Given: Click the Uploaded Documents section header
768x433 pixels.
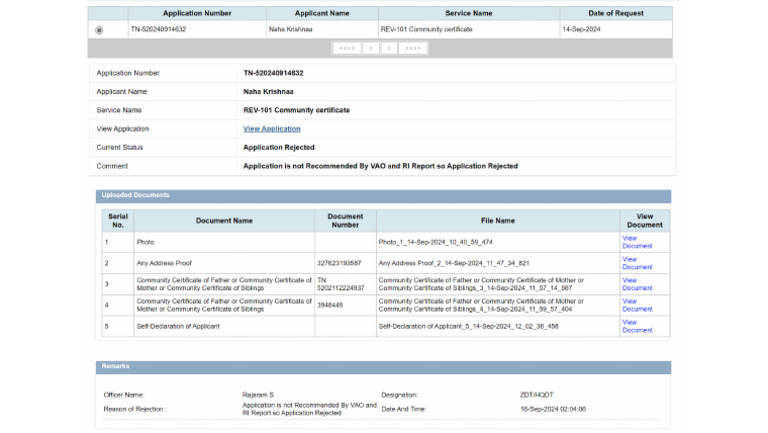Looking at the screenshot, I should click(x=383, y=195).
